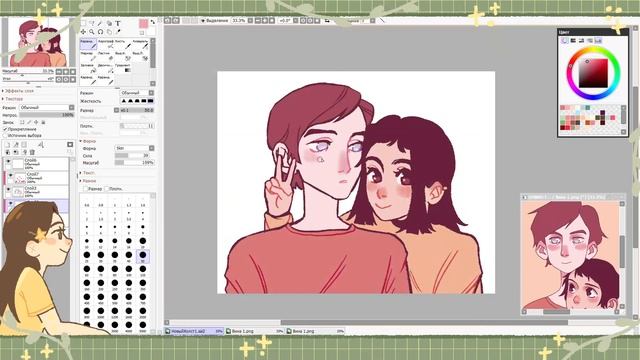
Task: Enable the Источник выбора checkbox
Action: (5, 136)
